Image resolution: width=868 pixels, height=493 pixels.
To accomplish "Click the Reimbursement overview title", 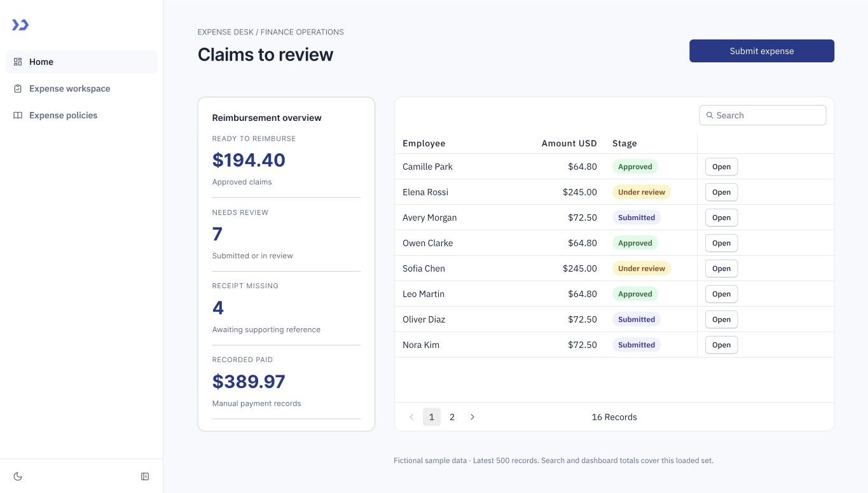I will tap(267, 118).
